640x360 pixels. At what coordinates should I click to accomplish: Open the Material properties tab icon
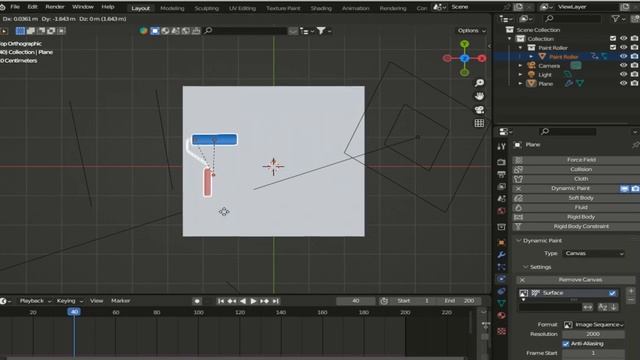click(x=502, y=316)
